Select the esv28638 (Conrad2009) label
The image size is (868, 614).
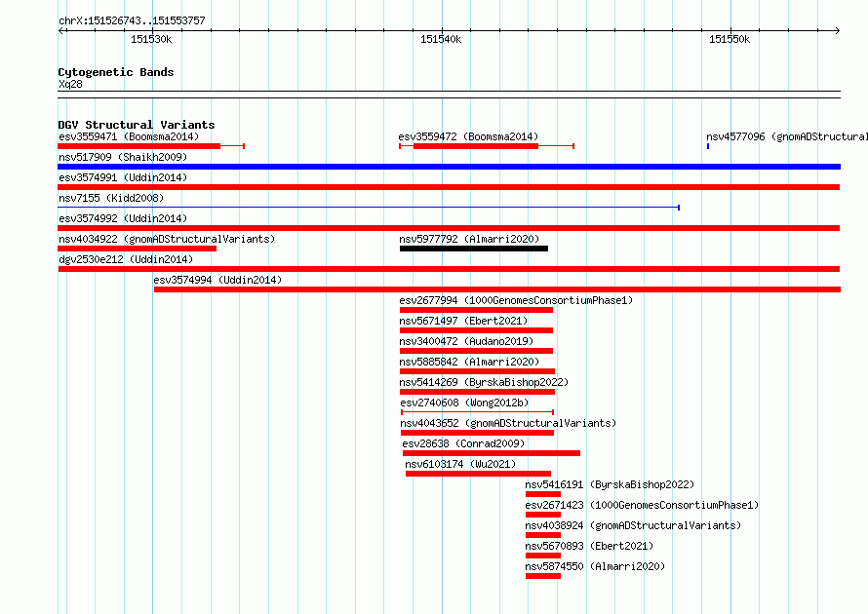click(463, 443)
